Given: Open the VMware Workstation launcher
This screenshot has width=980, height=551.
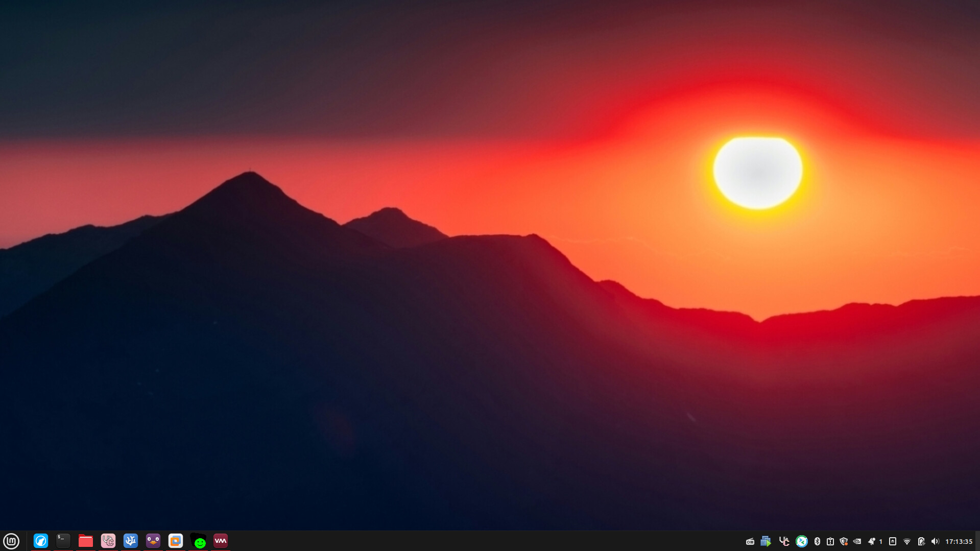Looking at the screenshot, I should click(176, 541).
